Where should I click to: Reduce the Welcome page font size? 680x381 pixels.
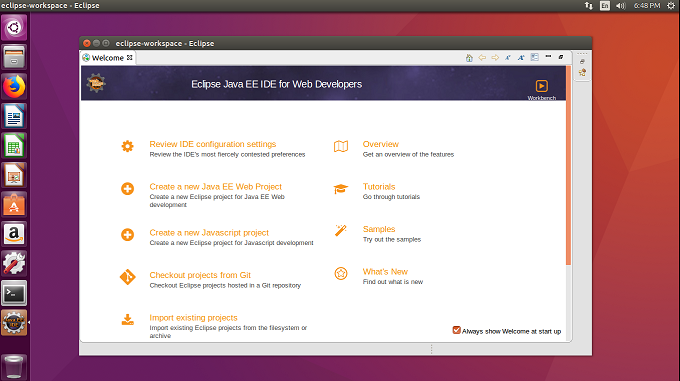pos(508,58)
